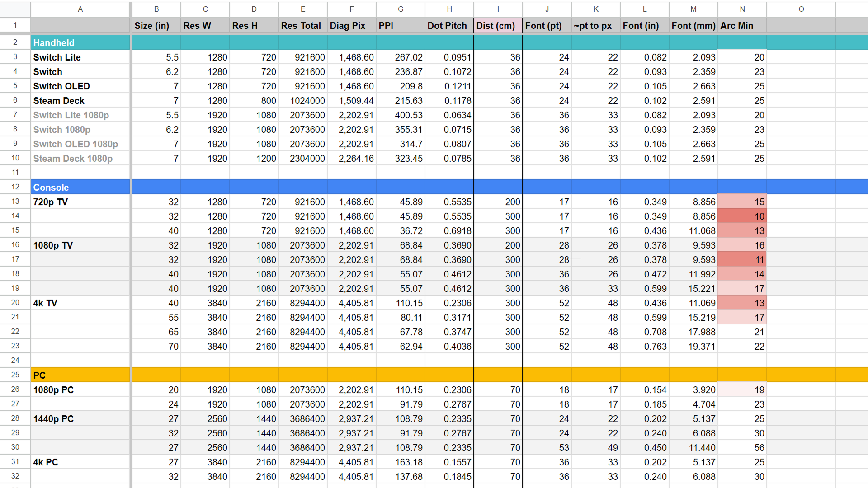Select the 'Font (mm)' header cell

click(x=693, y=25)
